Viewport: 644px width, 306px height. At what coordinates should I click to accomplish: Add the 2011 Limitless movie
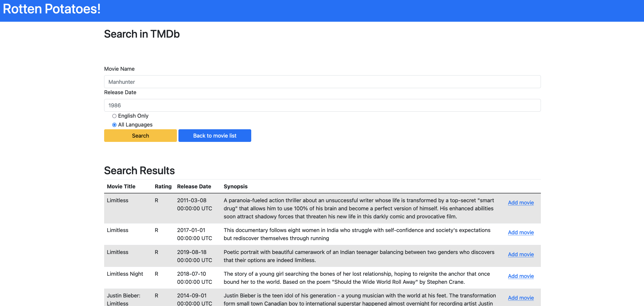click(x=521, y=202)
